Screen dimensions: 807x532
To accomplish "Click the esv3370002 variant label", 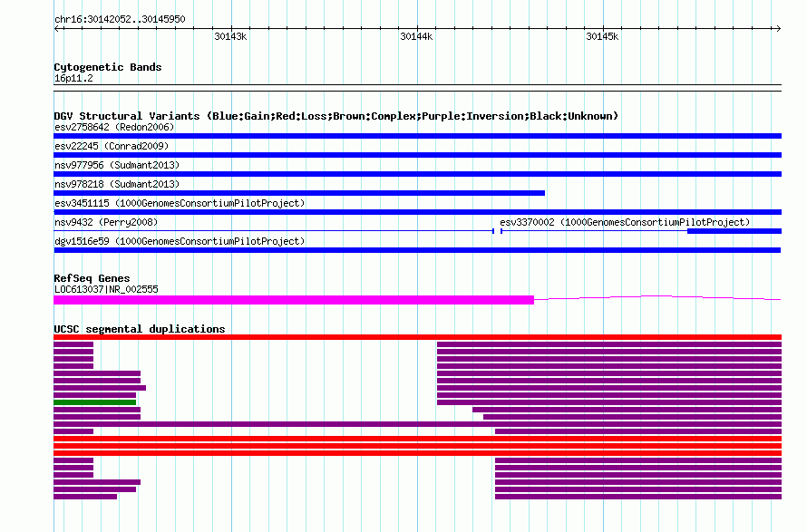I will click(x=625, y=222).
